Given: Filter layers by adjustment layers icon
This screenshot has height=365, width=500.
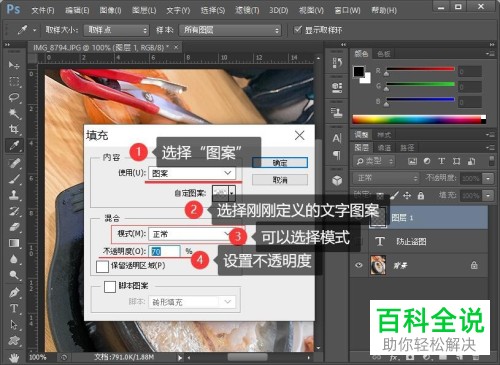Looking at the screenshot, I should point(427,161).
